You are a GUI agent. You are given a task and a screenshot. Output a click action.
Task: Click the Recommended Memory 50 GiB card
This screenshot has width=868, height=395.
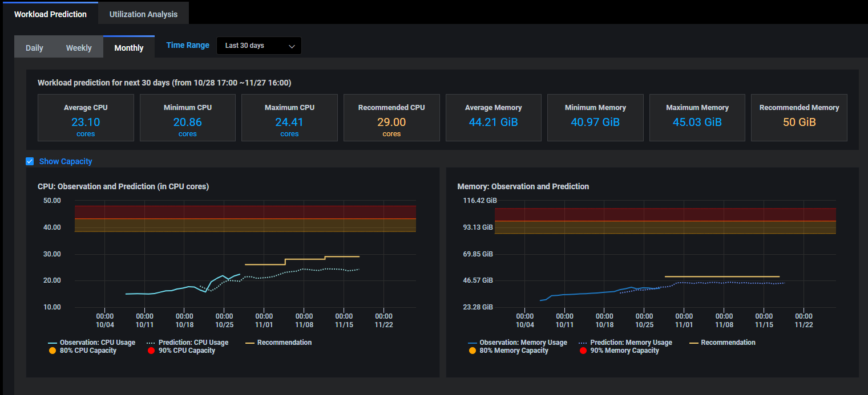coord(799,118)
